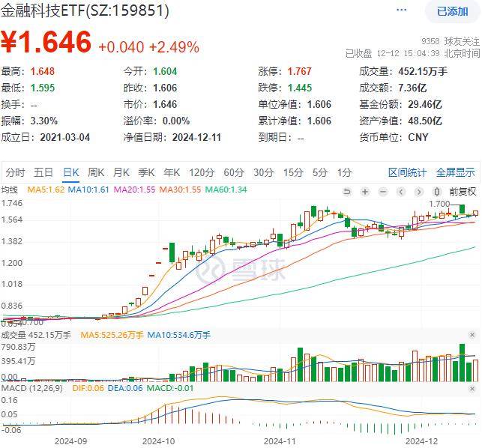Click the volume MA10:534.6万手 label
Screen dimensions: 482x448
click(x=179, y=335)
